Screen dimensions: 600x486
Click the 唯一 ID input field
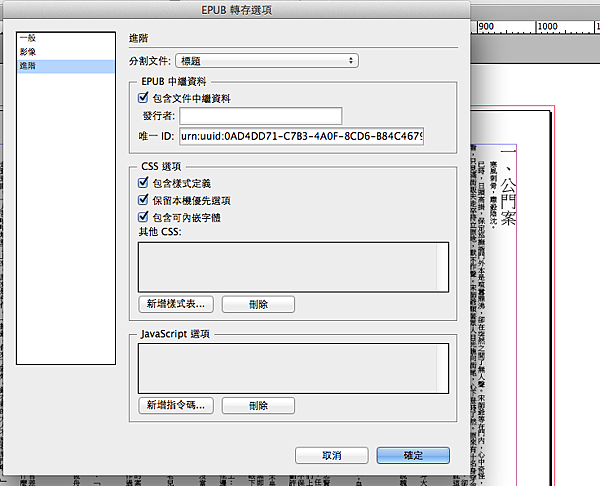pyautogui.click(x=302, y=136)
